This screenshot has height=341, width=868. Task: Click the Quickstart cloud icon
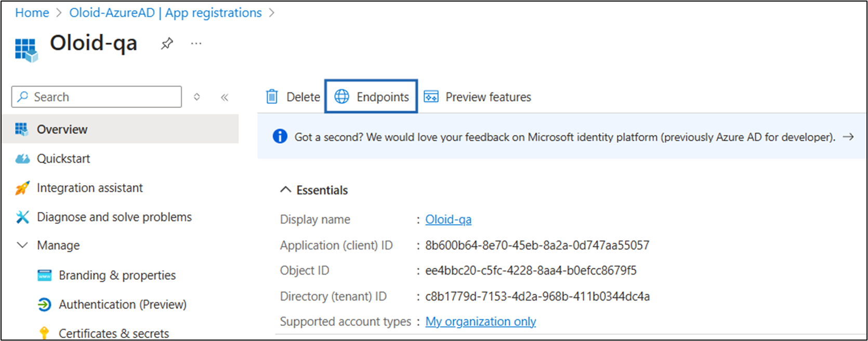point(22,158)
